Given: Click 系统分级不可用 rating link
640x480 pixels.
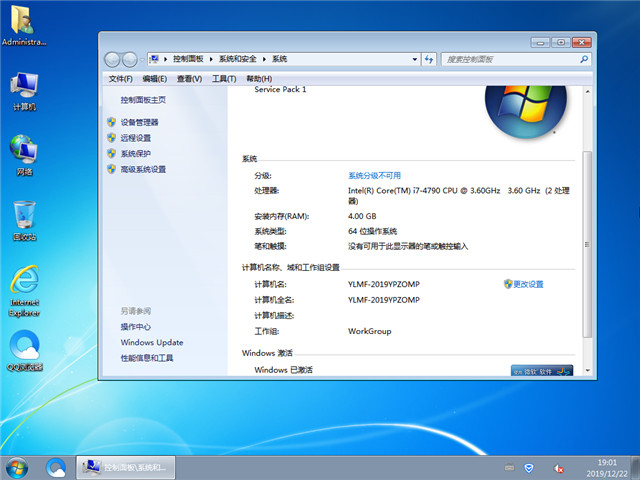Looking at the screenshot, I should (x=374, y=176).
